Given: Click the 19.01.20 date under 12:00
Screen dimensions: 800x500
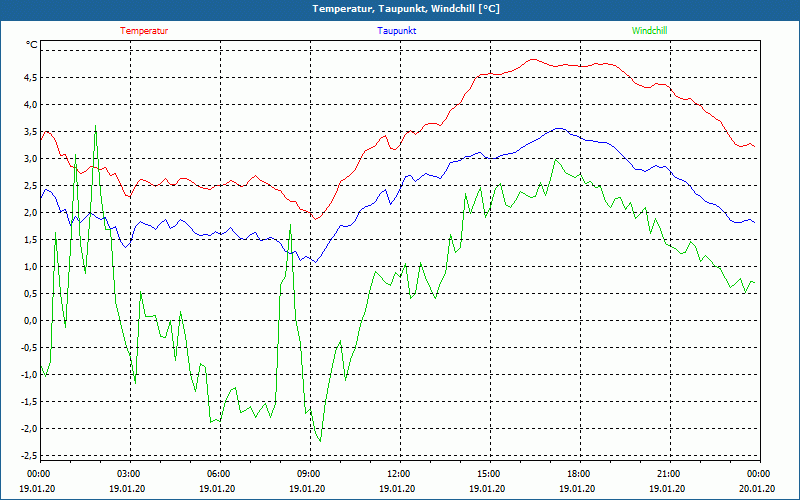Looking at the screenshot, I should [397, 488].
